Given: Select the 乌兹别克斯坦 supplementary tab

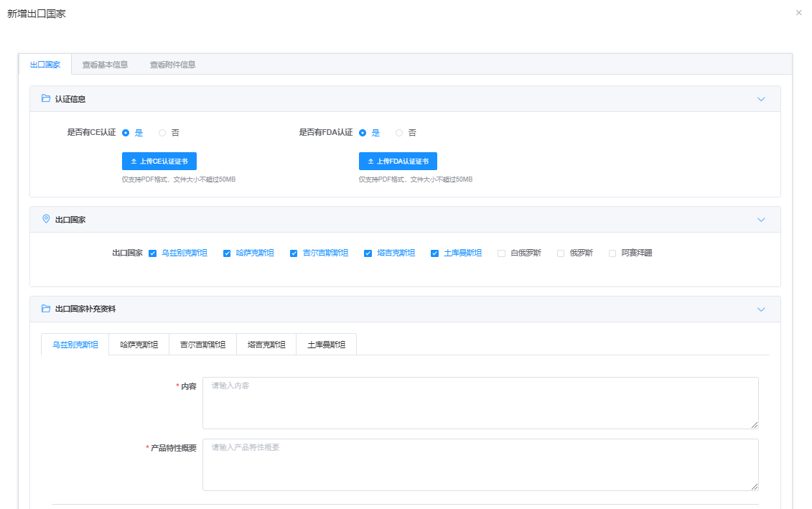Looking at the screenshot, I should click(75, 345).
